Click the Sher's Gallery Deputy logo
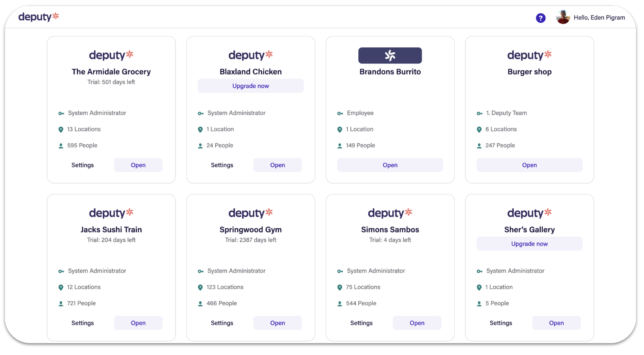This screenshot has width=644, height=355. coord(529,213)
